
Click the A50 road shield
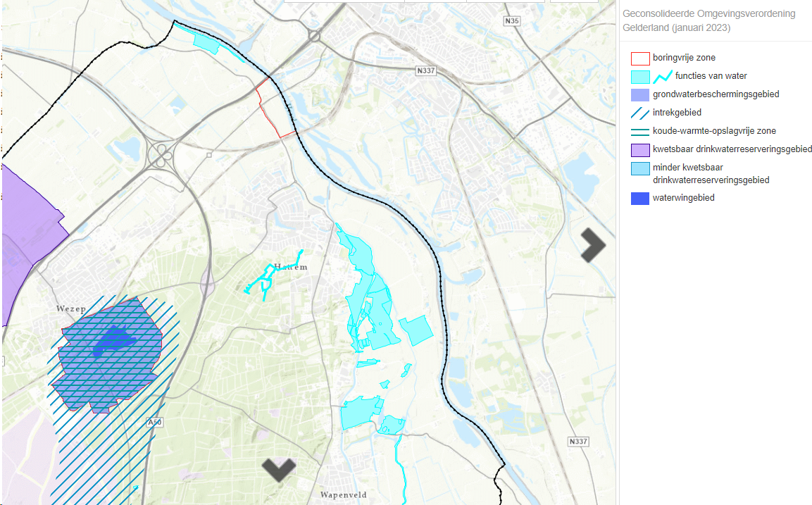154,422
